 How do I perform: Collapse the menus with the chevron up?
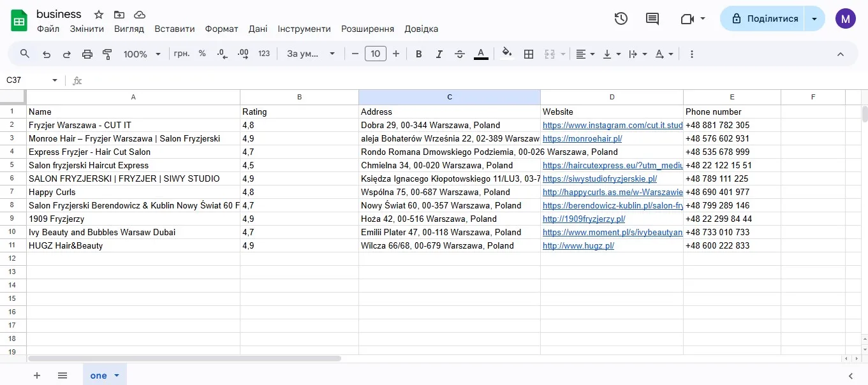(x=841, y=54)
